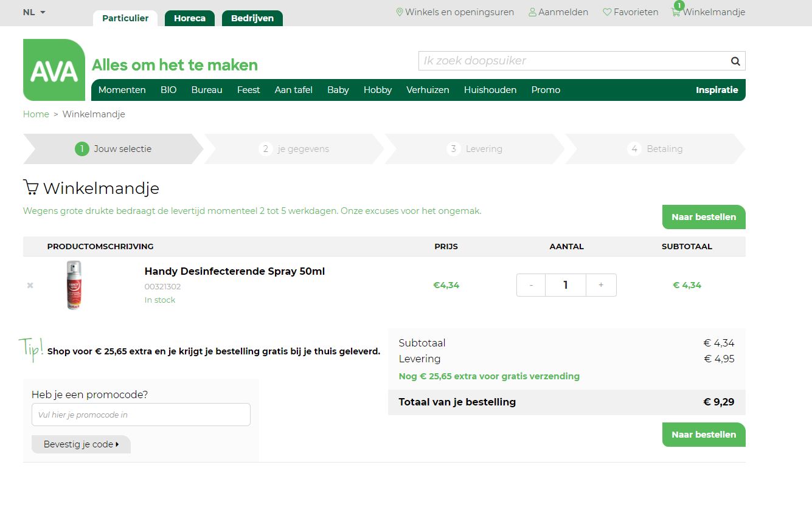This screenshot has height=527, width=812.
Task: Focus the search box 'Ik zoek doopsuiker'
Action: 574,61
